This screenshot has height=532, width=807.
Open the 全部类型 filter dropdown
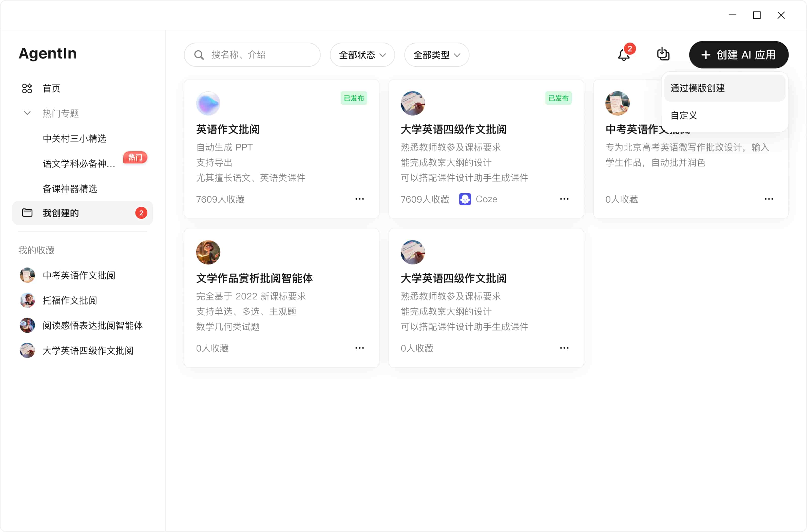coord(437,55)
